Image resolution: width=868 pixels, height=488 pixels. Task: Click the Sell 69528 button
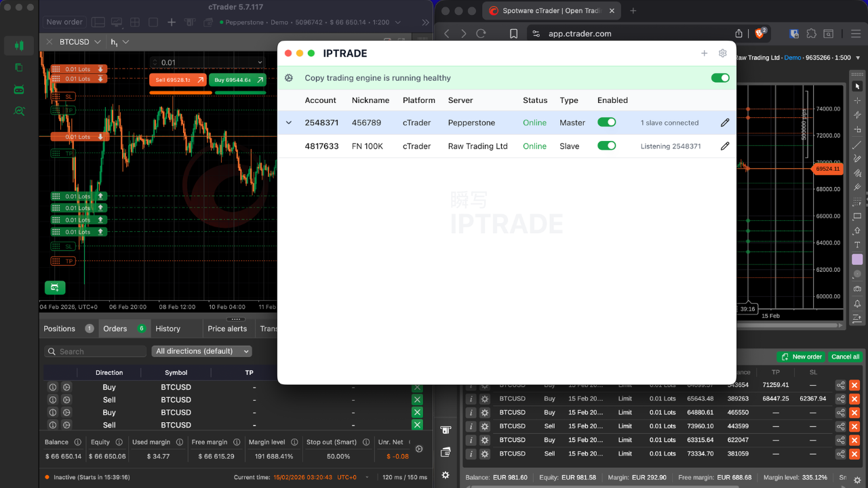pyautogui.click(x=178, y=80)
